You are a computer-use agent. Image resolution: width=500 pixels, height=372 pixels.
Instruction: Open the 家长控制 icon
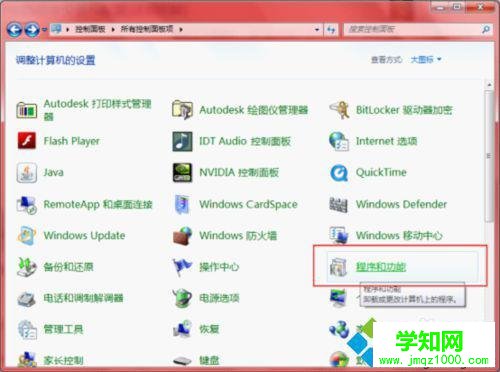coord(27,359)
